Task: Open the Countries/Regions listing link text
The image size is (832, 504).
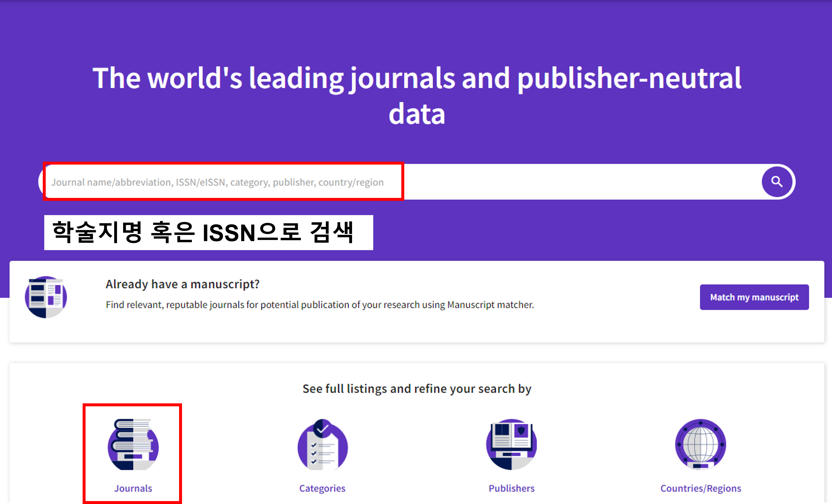Action: pyautogui.click(x=700, y=488)
